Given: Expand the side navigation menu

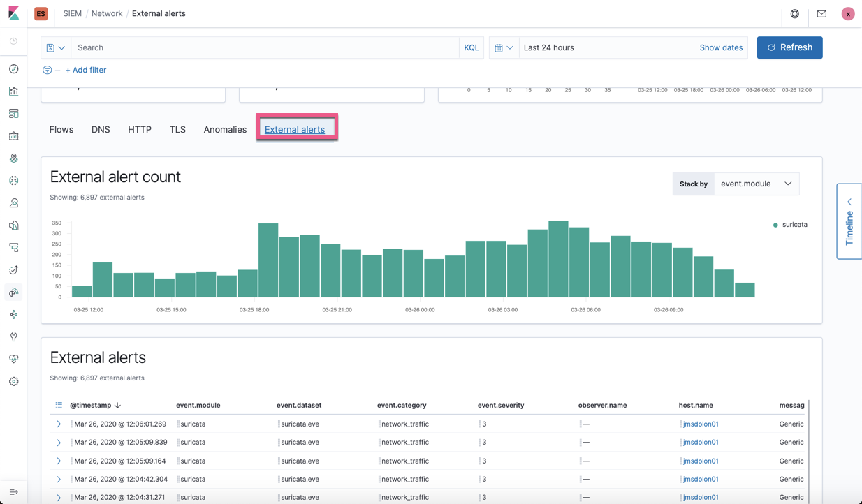Looking at the screenshot, I should click(x=13, y=492).
